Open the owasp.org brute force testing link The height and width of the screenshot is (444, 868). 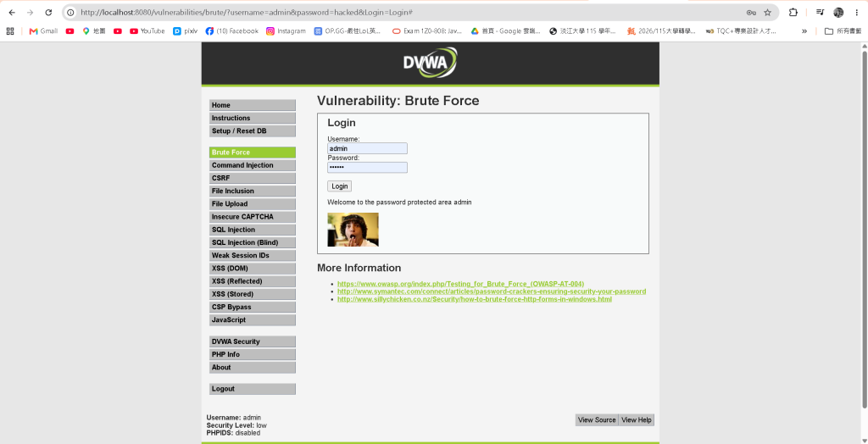(460, 284)
